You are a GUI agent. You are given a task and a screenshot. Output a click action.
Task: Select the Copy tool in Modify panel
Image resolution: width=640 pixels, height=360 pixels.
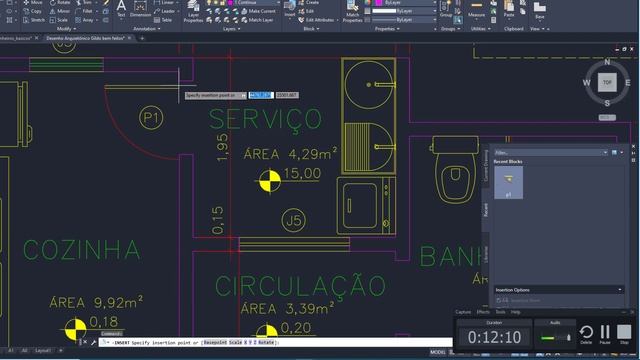click(33, 11)
